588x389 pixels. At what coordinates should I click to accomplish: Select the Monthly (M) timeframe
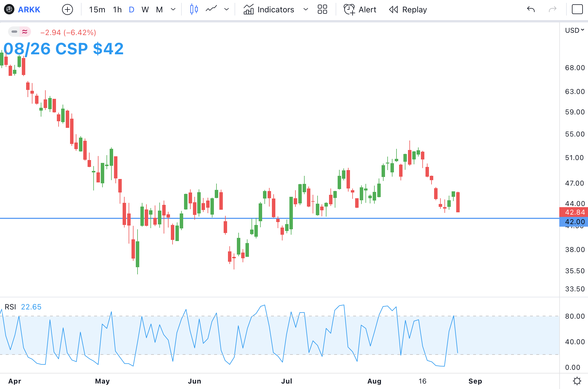pos(159,9)
